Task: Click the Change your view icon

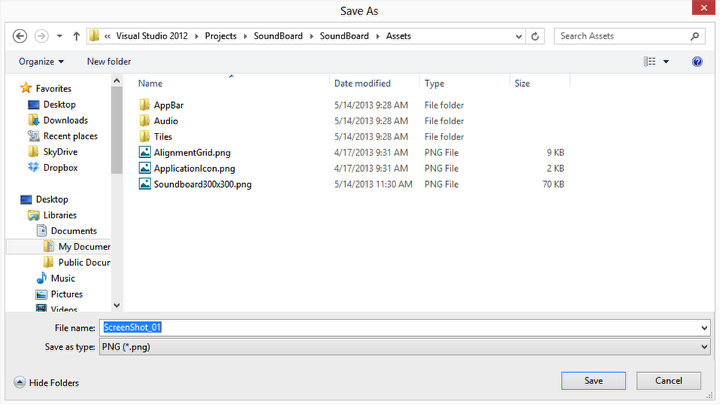Action: pos(650,62)
